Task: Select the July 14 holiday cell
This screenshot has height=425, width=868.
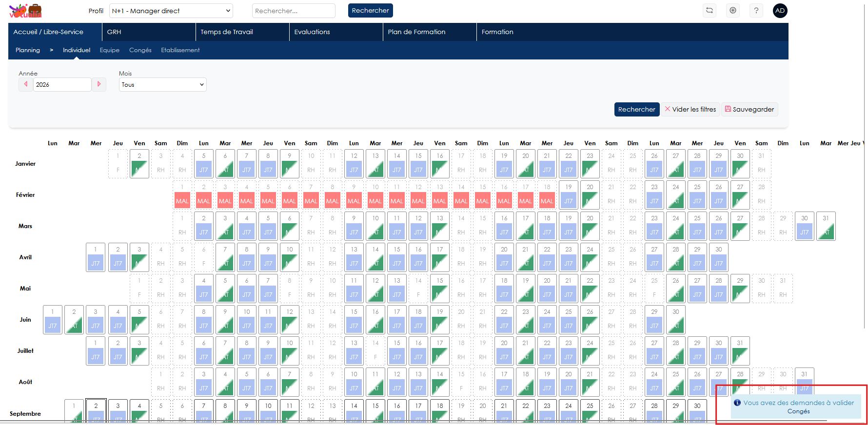Action: (x=375, y=351)
